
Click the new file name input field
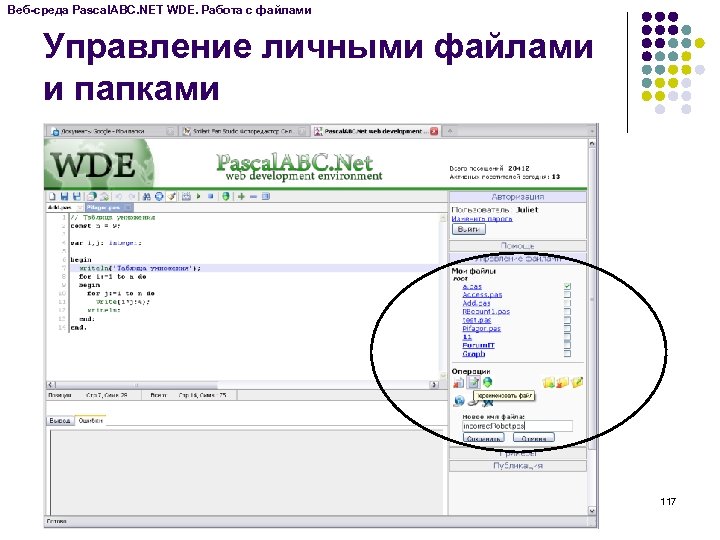point(518,426)
